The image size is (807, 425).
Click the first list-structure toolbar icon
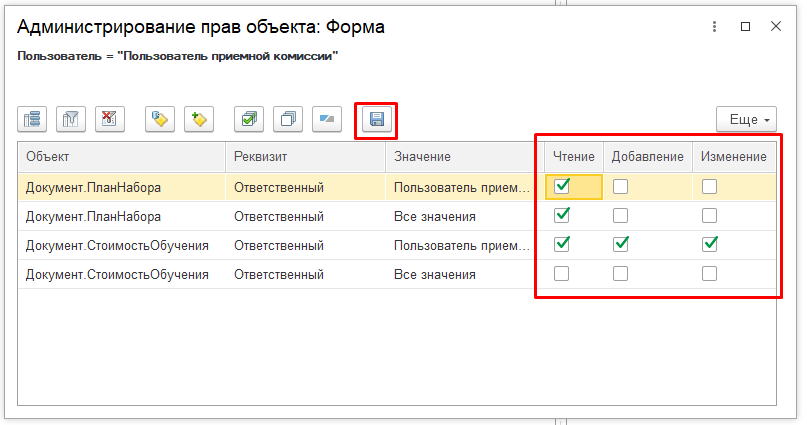coord(33,119)
